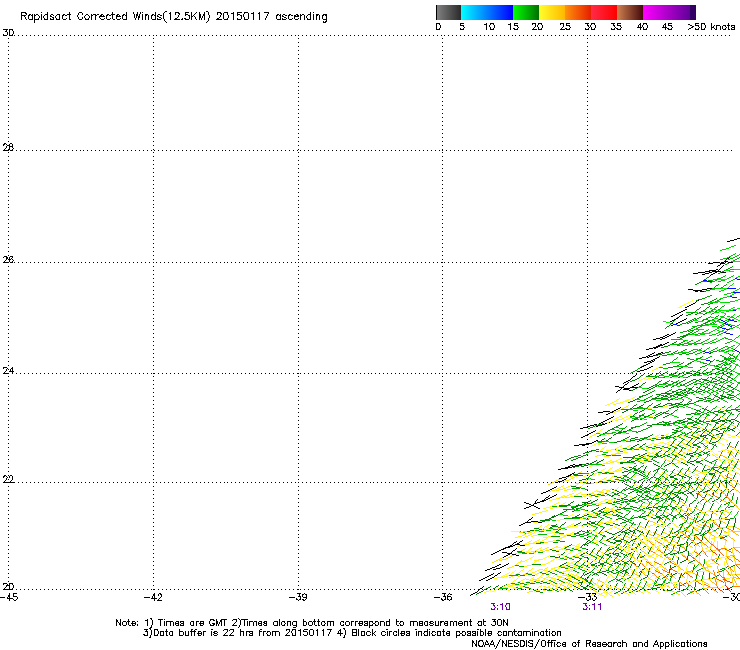The height and width of the screenshot is (650, 740).
Task: Select the orange 25-30 knots legend segment
Action: pos(578,12)
